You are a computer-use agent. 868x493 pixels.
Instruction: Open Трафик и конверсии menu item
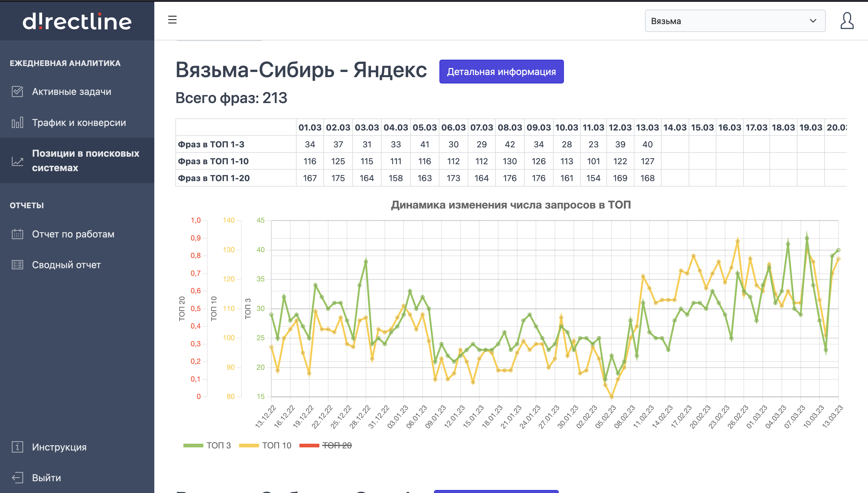click(x=79, y=123)
